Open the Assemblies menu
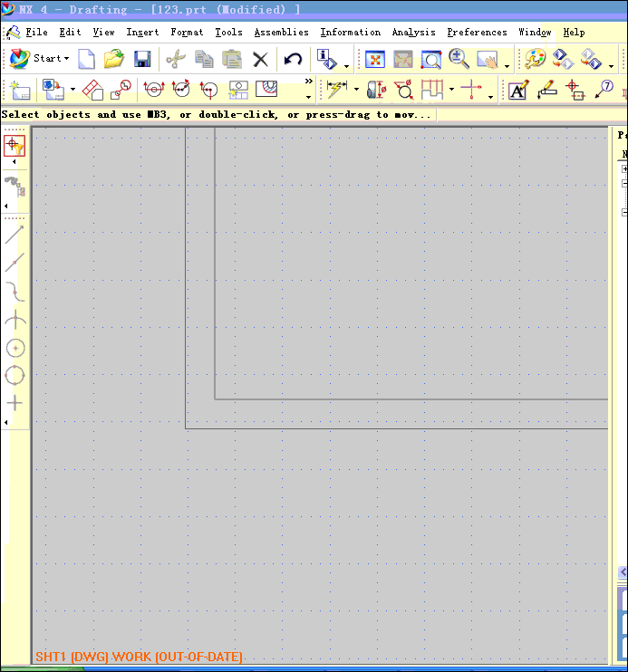Viewport: 628px width, 672px height. point(282,32)
